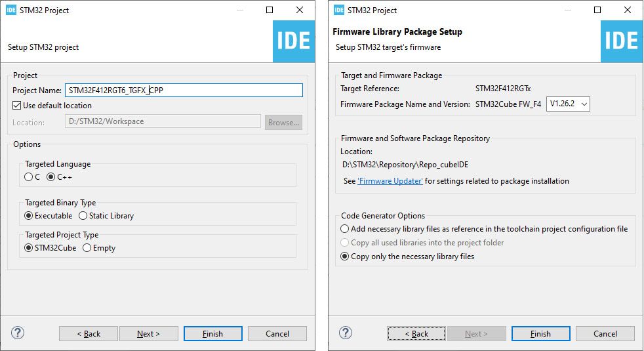
Task: Click Next in the project setup dialog
Action: pos(148,334)
